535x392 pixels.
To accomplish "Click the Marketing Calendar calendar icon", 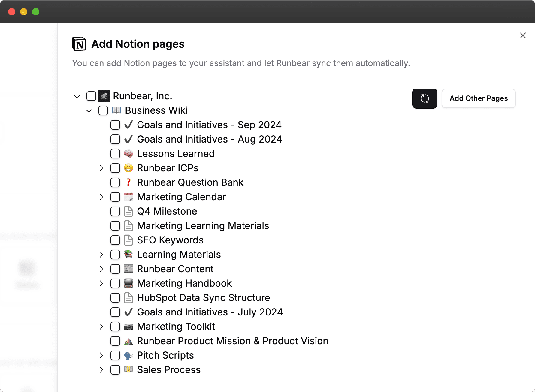I will click(x=128, y=197).
